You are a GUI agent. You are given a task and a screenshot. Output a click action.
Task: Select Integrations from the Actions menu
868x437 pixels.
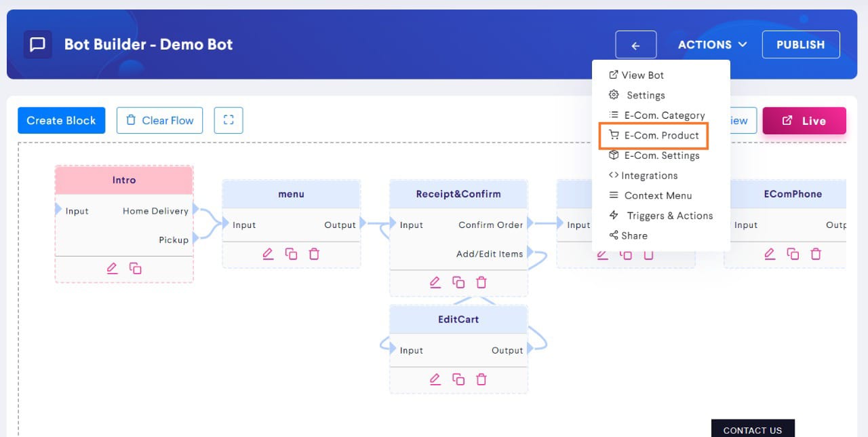pyautogui.click(x=648, y=175)
